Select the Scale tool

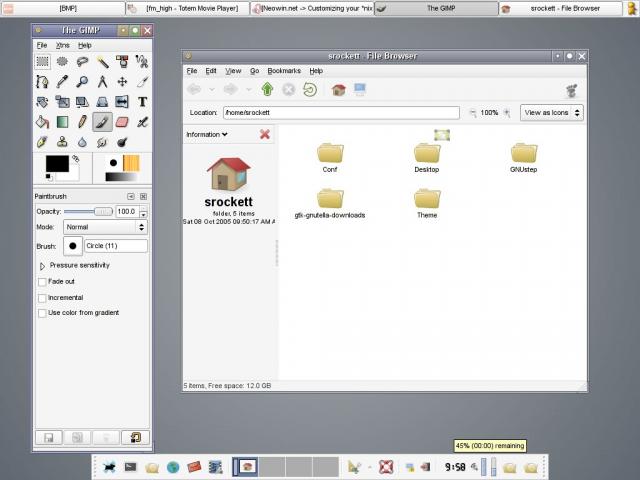tap(62, 102)
